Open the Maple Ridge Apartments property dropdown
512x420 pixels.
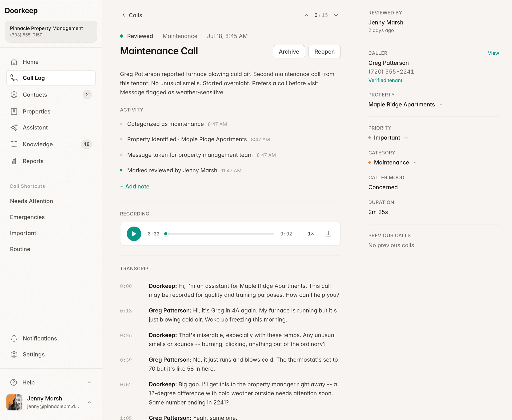tap(405, 105)
